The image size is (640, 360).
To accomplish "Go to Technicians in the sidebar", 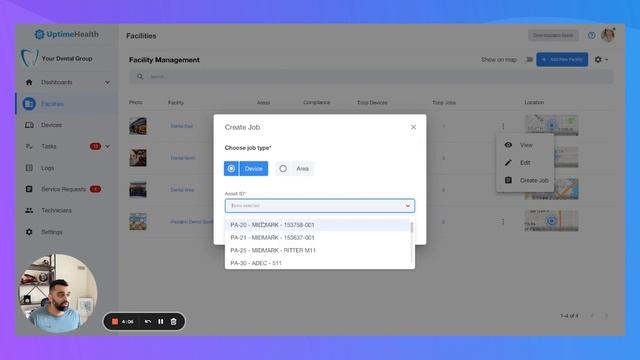I will pyautogui.click(x=56, y=210).
